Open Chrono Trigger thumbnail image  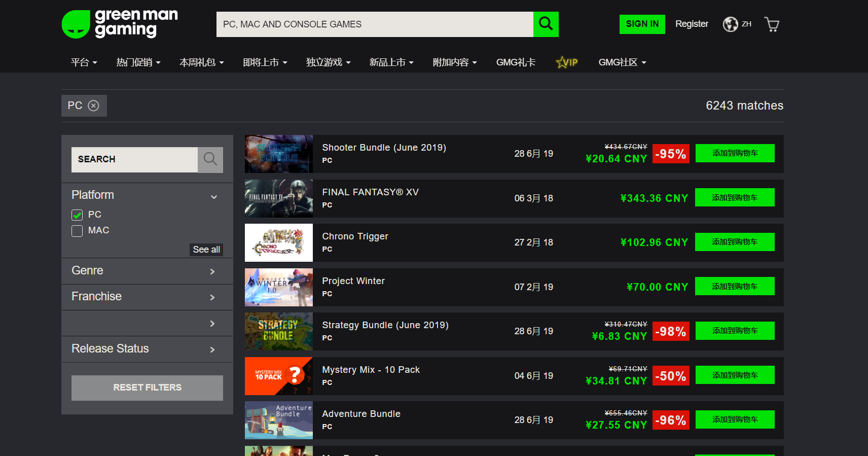pyautogui.click(x=279, y=242)
